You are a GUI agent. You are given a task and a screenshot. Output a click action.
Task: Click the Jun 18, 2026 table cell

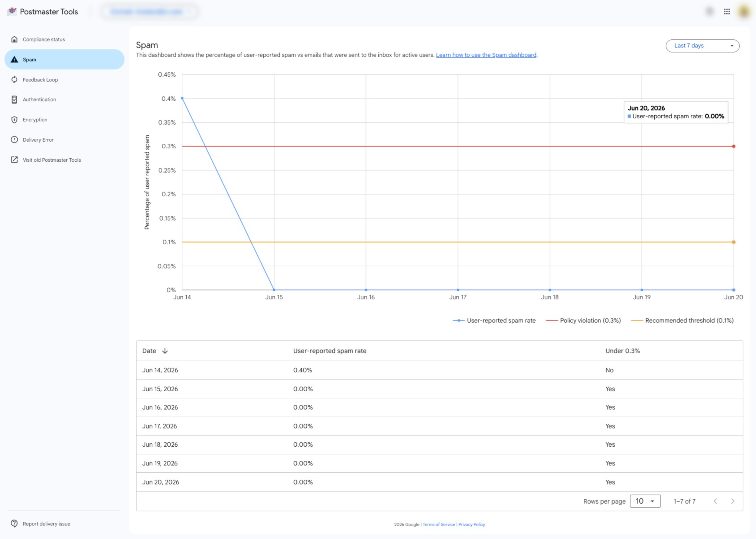click(x=160, y=444)
